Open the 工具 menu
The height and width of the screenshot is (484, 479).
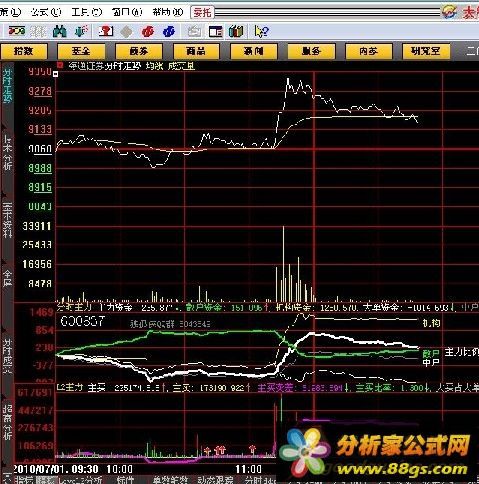[87, 12]
